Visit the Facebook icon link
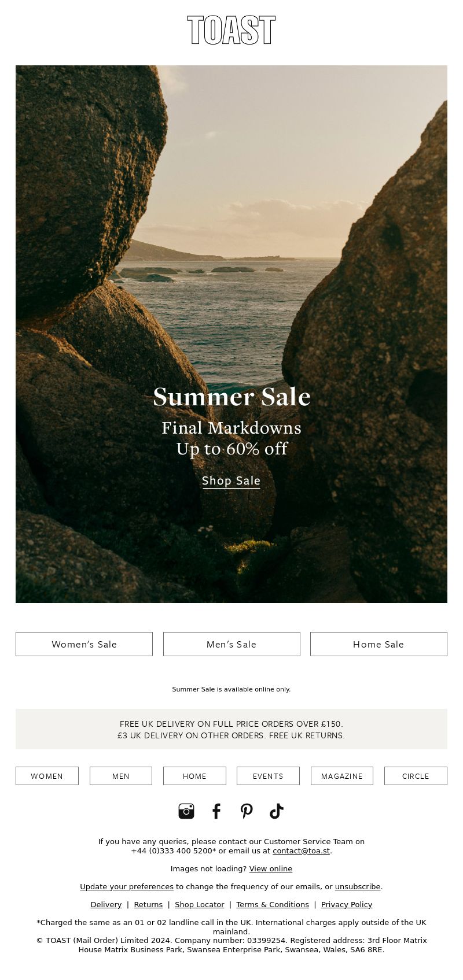The width and height of the screenshot is (463, 980). click(x=216, y=811)
